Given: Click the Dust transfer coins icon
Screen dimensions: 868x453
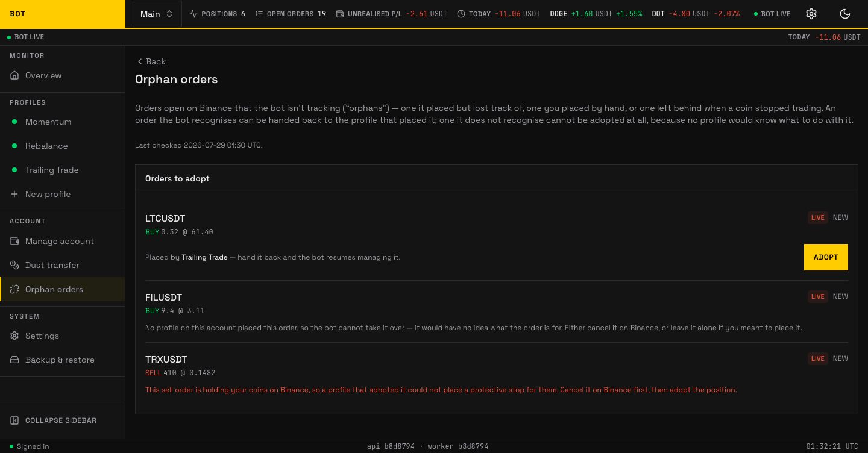Looking at the screenshot, I should coord(15,265).
